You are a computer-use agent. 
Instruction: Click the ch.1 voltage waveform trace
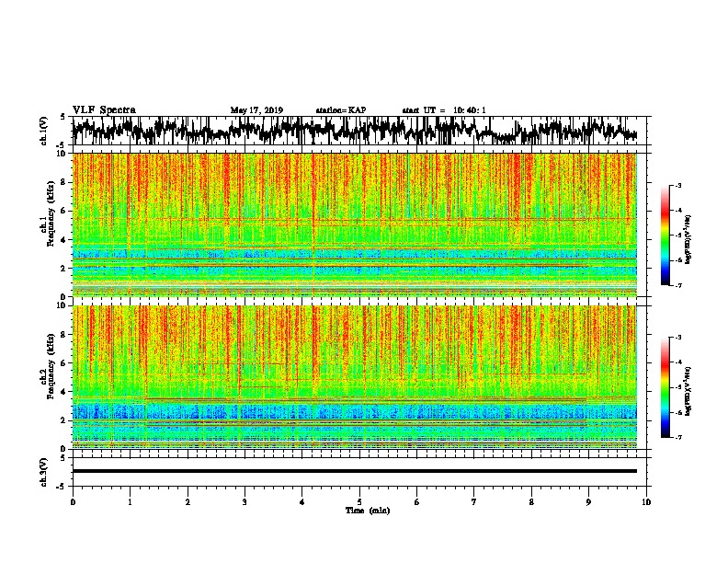tap(355, 131)
